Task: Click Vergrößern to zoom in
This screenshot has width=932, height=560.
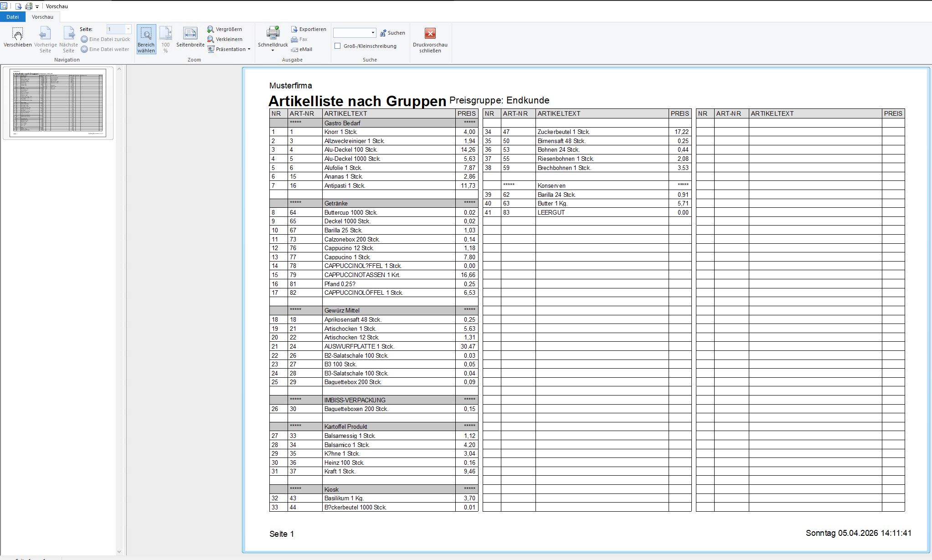Action: click(x=225, y=29)
